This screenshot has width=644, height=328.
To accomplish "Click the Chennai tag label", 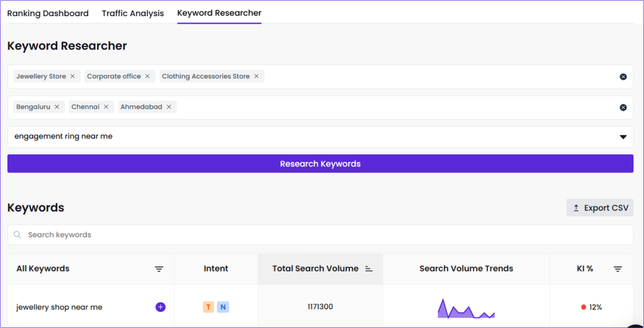I will click(x=85, y=107).
